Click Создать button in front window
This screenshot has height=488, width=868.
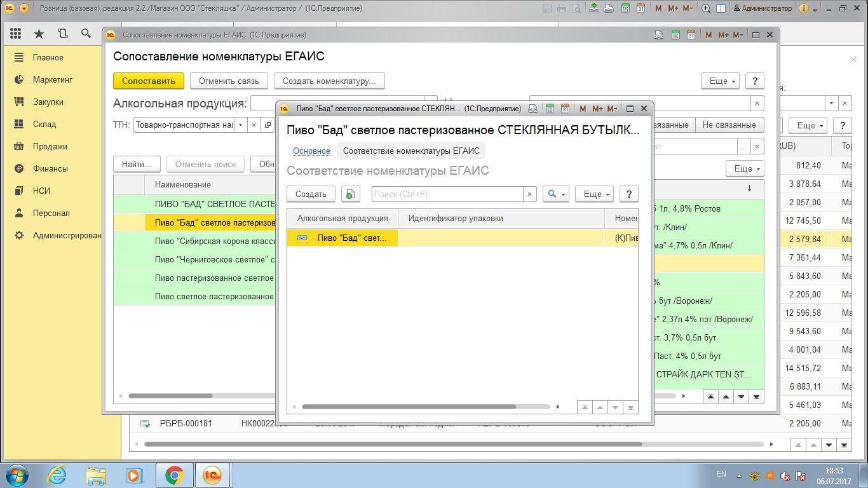pos(311,194)
